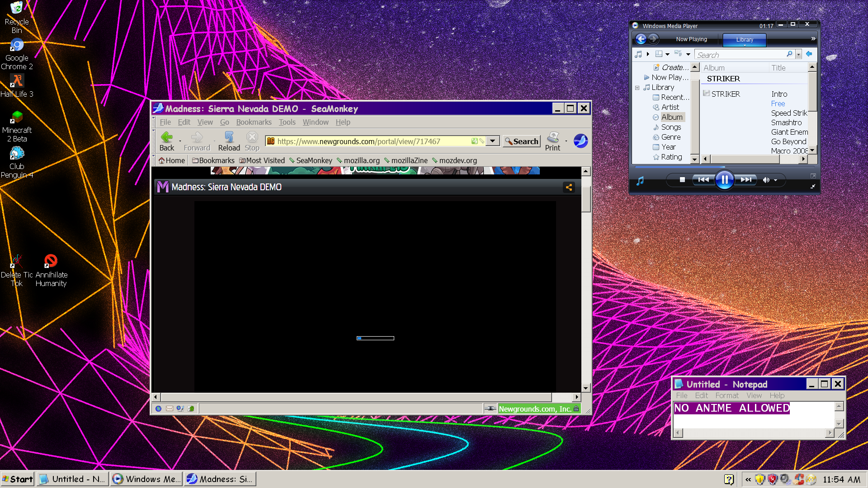Open the URL history dropdown arrow

click(x=492, y=141)
